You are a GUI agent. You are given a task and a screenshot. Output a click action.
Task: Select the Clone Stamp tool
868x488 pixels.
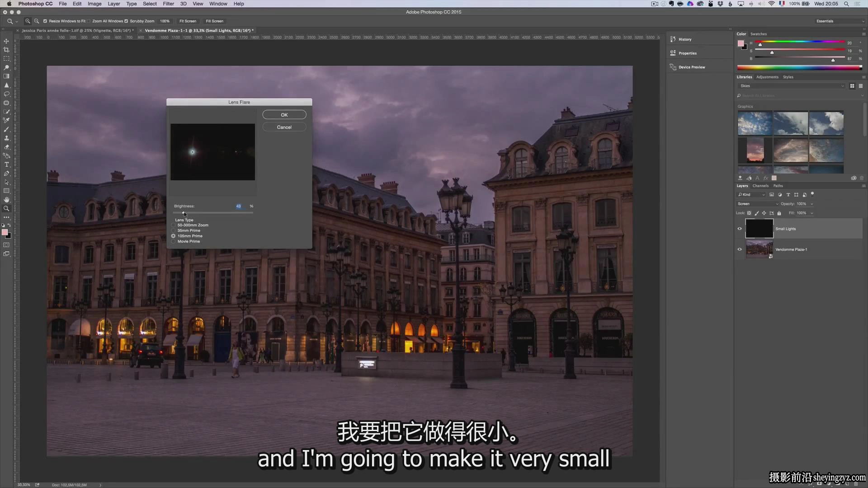[6, 138]
